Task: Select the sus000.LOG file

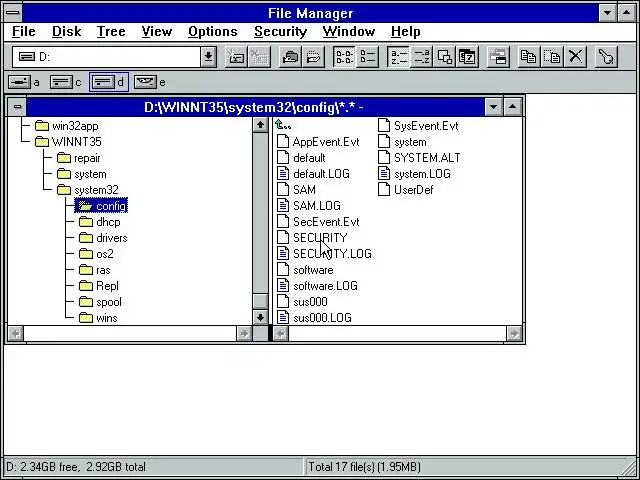Action: (x=314, y=318)
